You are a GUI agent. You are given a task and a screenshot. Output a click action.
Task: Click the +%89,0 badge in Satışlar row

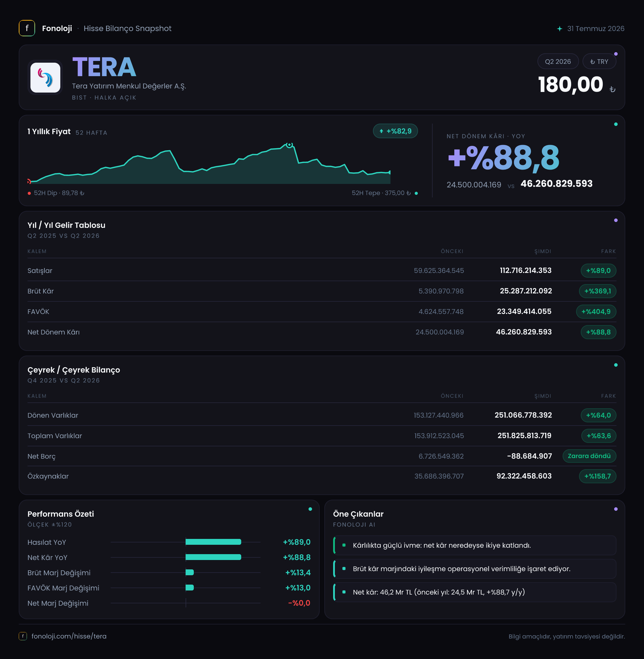(598, 270)
